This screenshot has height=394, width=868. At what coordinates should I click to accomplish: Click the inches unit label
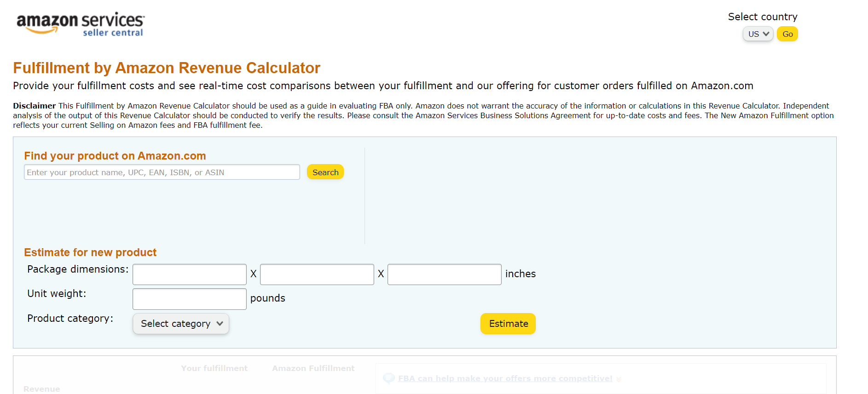(x=521, y=274)
